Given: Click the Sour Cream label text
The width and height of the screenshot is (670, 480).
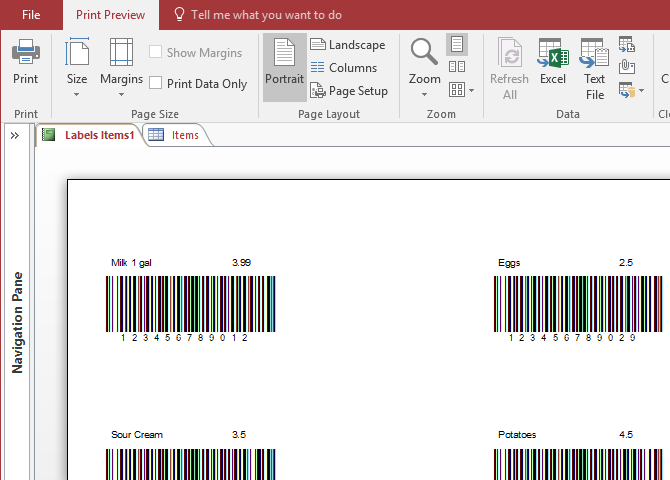Looking at the screenshot, I should click(137, 435).
